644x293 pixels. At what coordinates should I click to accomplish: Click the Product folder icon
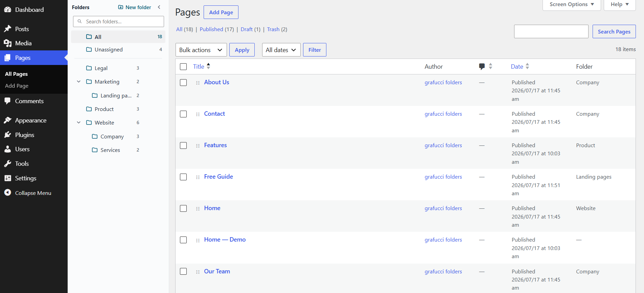click(89, 109)
